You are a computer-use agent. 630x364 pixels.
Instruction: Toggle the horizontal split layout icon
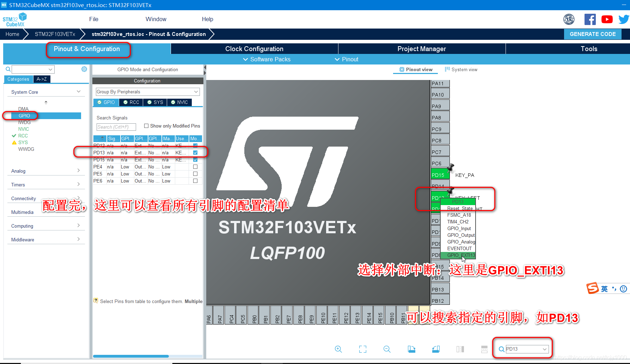pyautogui.click(x=484, y=349)
